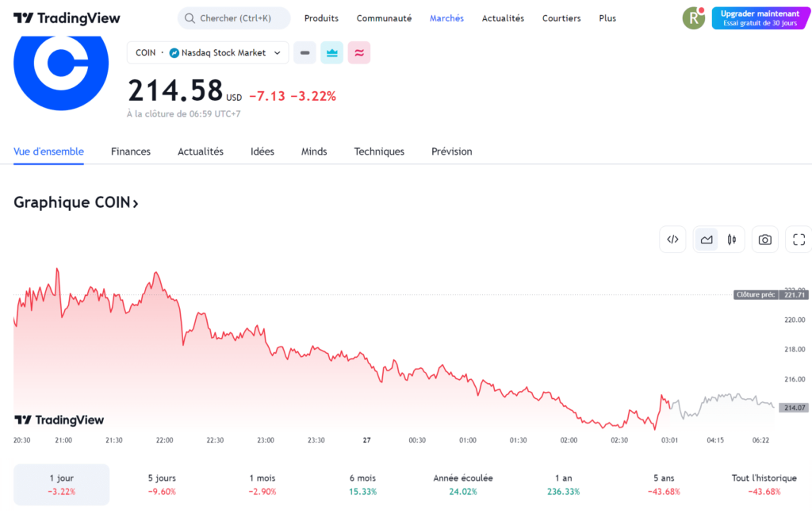The image size is (812, 514).
Task: Click the crown premium icon next to COIN
Action: [331, 52]
